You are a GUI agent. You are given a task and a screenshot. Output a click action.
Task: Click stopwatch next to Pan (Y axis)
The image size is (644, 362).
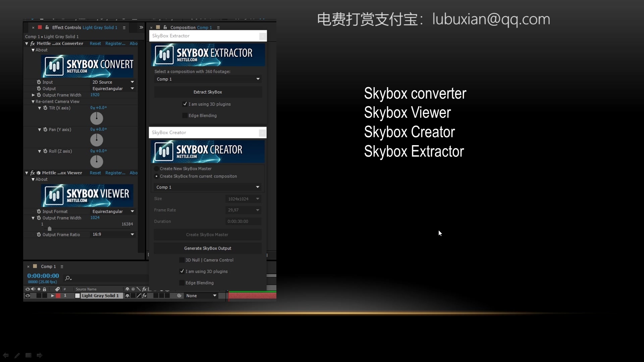click(x=45, y=129)
